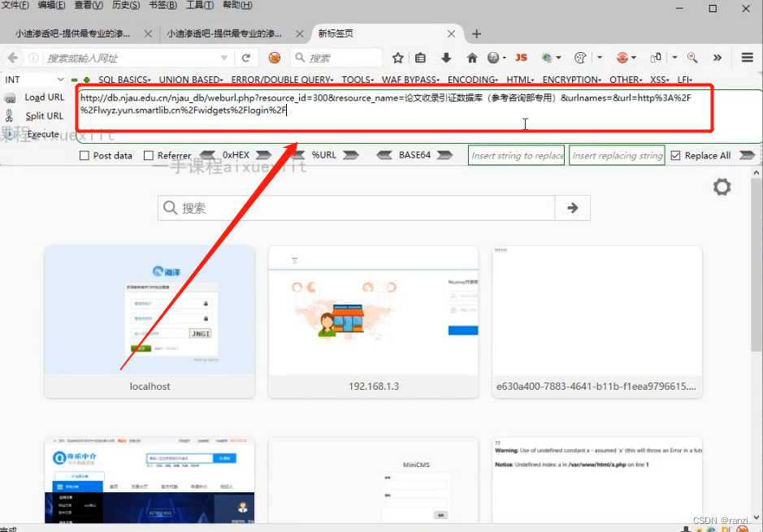
Task: Click the HackBar green plus icon
Action: click(87, 80)
